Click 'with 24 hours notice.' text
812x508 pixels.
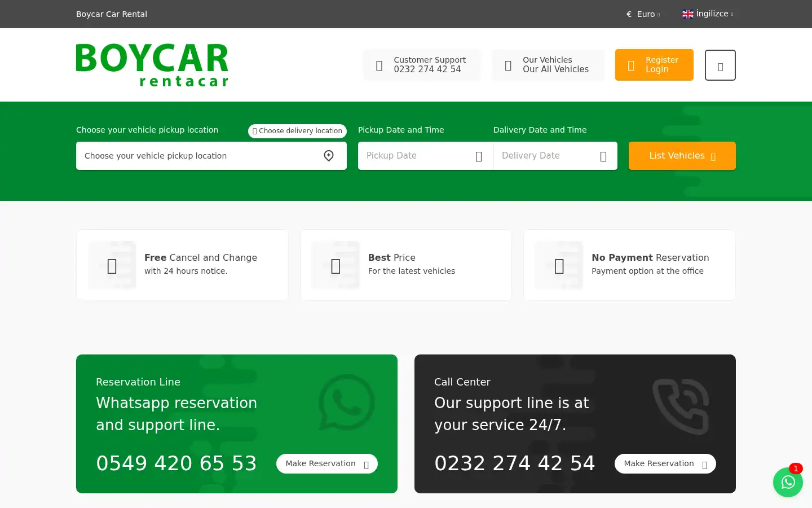click(186, 271)
